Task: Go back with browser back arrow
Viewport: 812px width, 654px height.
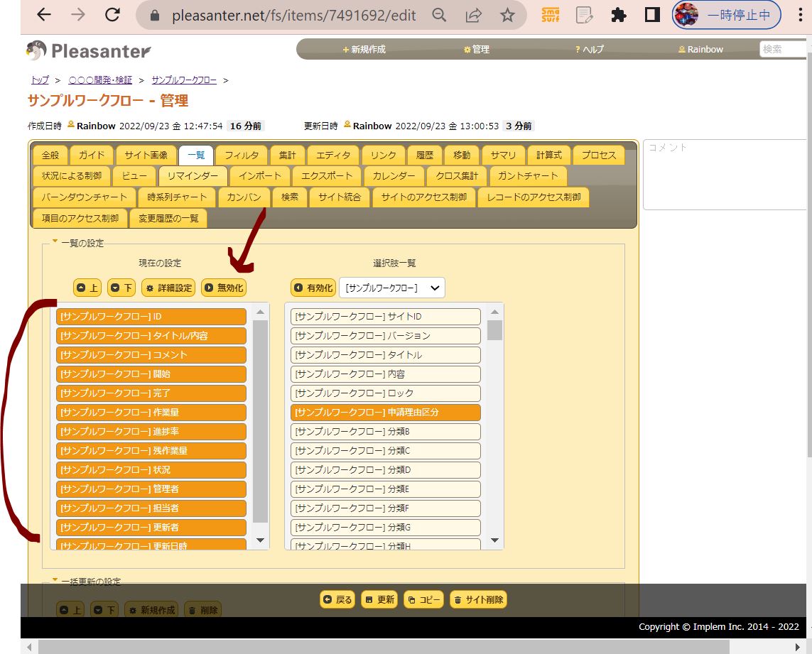Action: (44, 14)
